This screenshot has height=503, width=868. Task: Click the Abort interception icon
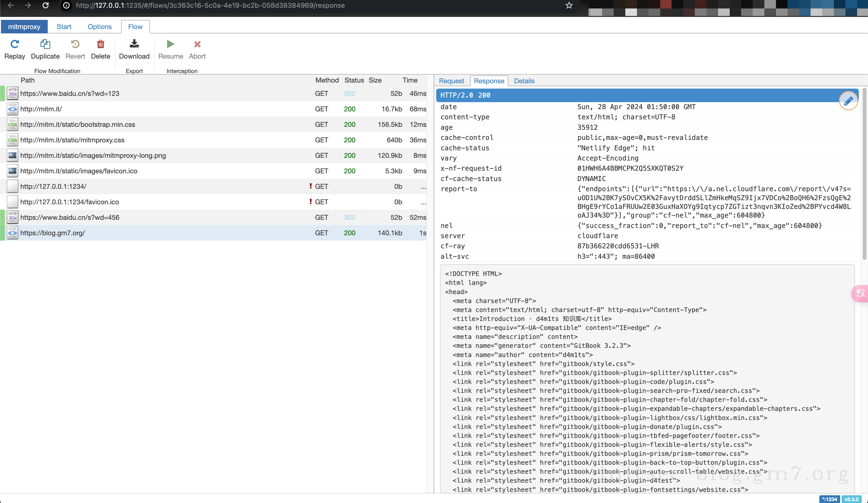tap(197, 44)
